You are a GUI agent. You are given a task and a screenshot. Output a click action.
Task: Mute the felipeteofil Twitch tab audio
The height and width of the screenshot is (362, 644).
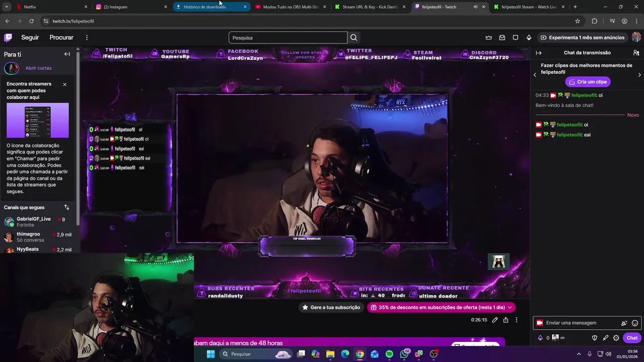coord(475,7)
